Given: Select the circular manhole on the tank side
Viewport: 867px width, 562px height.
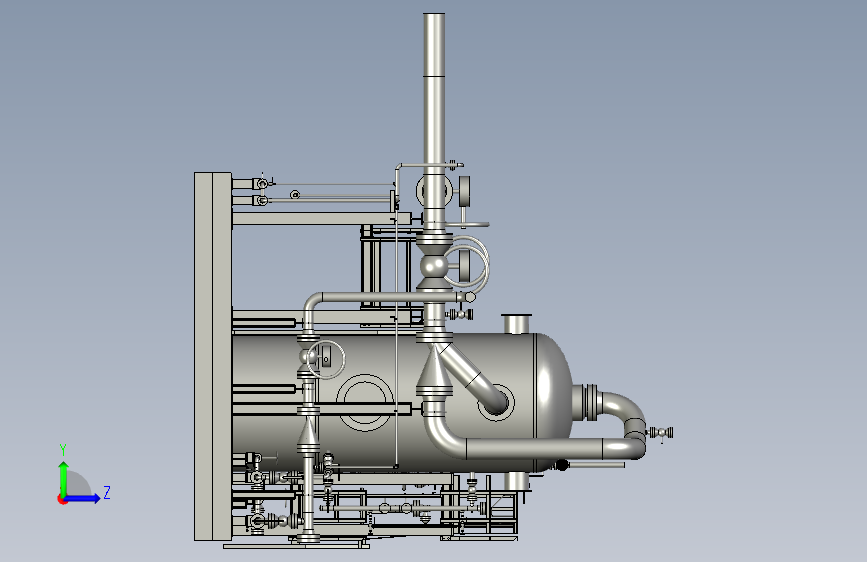Looking at the screenshot, I should (364, 403).
